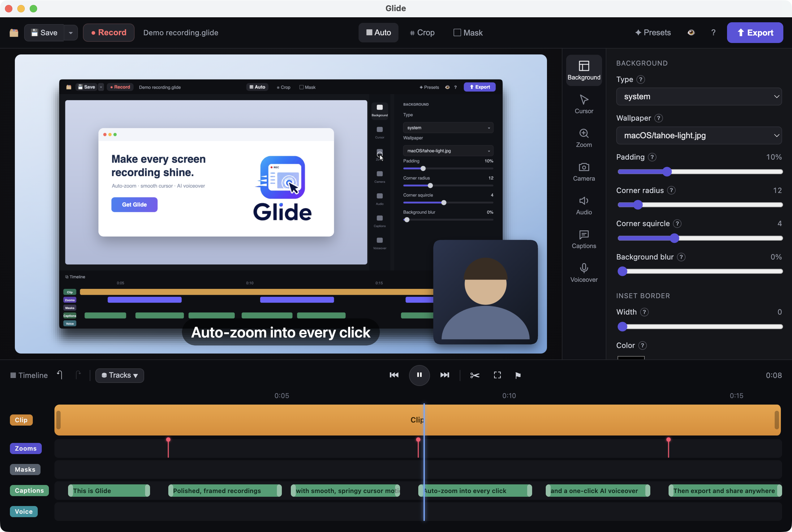Screen dimensions: 792x532
Task: Show help for Corner squircle setting
Action: [677, 224]
